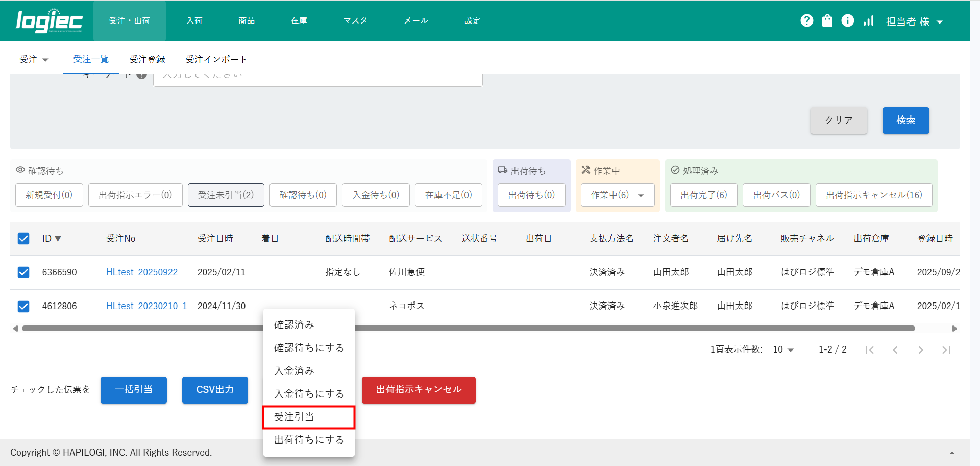This screenshot has width=980, height=466.
Task: Open order link HLtest_20250922
Action: 142,272
